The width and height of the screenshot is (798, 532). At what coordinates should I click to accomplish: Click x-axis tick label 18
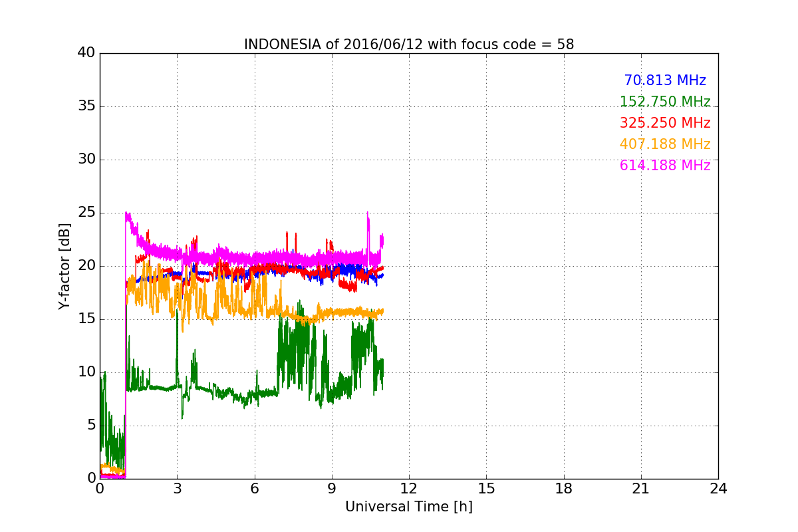click(x=564, y=489)
